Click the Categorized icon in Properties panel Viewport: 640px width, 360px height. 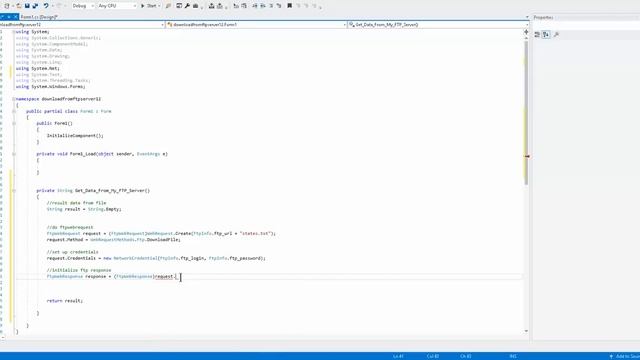tap(537, 35)
